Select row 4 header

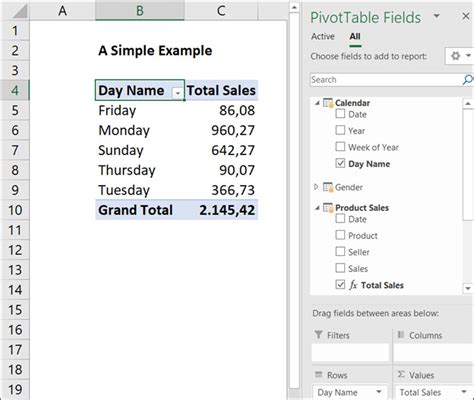[x=15, y=90]
